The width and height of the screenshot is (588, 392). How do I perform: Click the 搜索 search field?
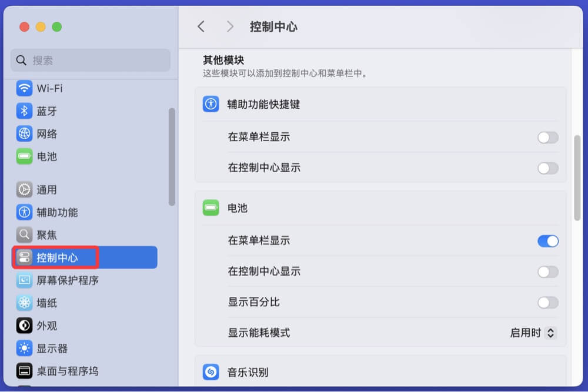(91, 60)
